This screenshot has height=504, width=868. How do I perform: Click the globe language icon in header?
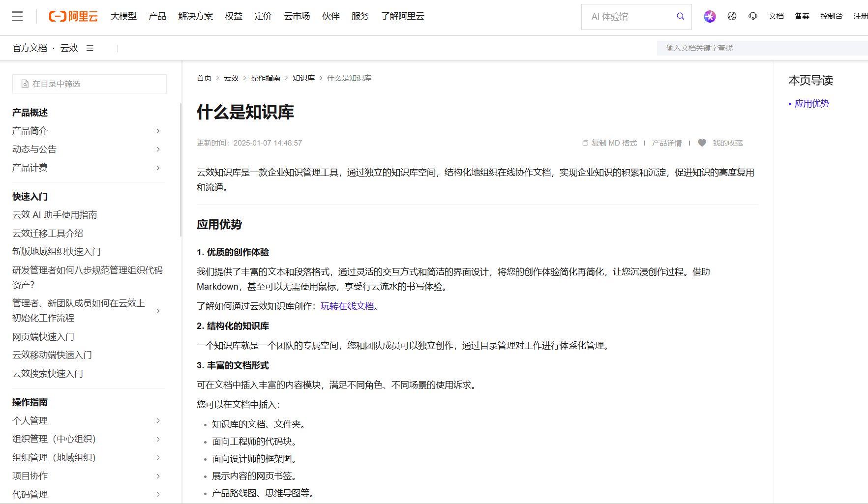coord(732,16)
